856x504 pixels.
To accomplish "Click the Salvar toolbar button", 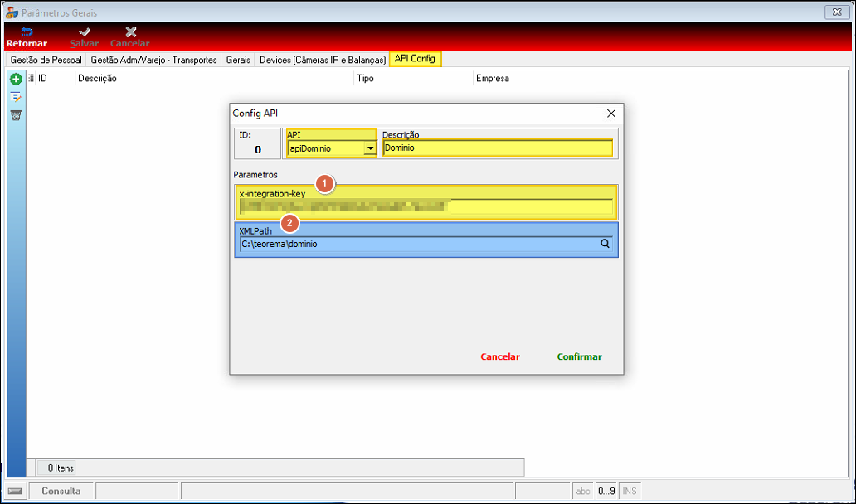I will tap(84, 37).
